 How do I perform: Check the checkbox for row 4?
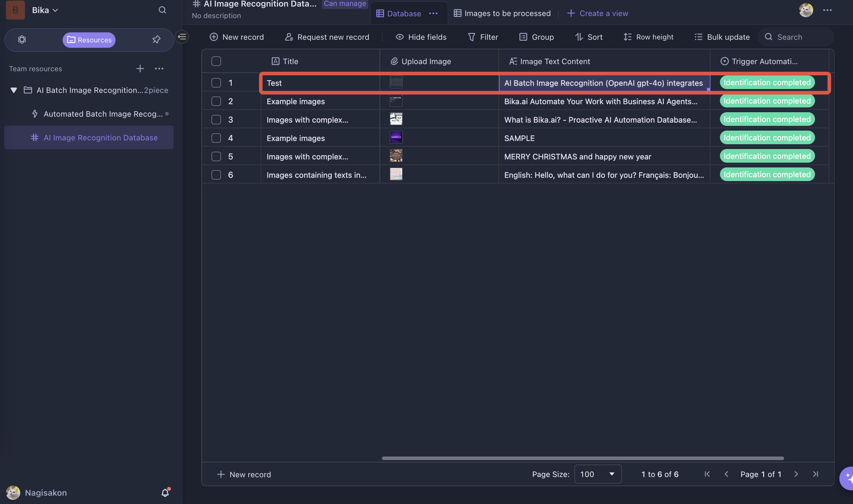click(x=216, y=138)
